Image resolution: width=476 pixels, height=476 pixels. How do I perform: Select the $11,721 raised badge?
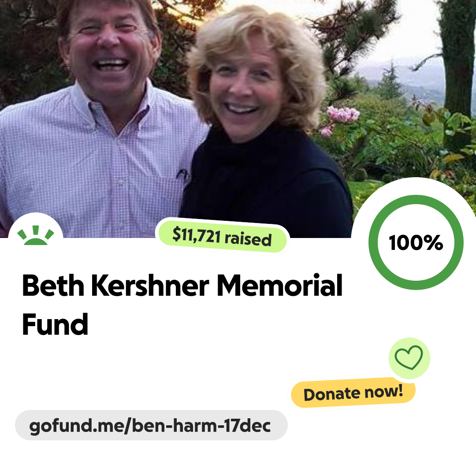pos(222,237)
